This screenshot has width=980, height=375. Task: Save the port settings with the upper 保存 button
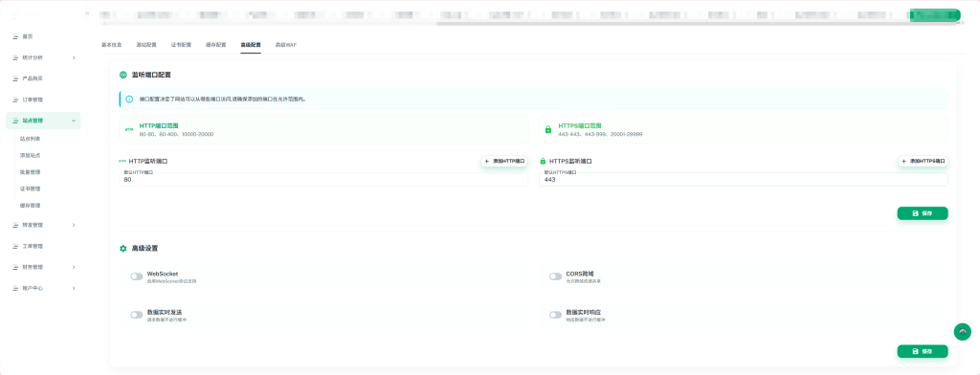(x=923, y=213)
